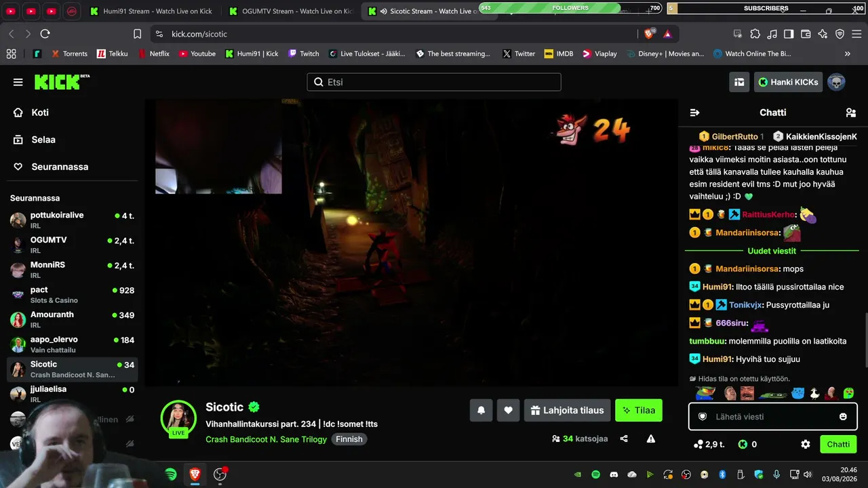Image resolution: width=868 pixels, height=488 pixels.
Task: Open the Brave VPN icon
Action: coord(840,34)
